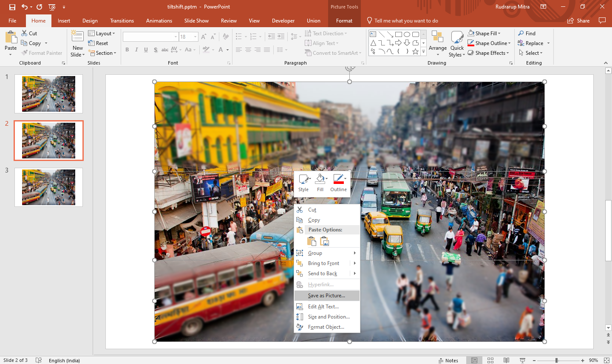Toggle Center text alignment
The width and height of the screenshot is (612, 364).
click(248, 50)
